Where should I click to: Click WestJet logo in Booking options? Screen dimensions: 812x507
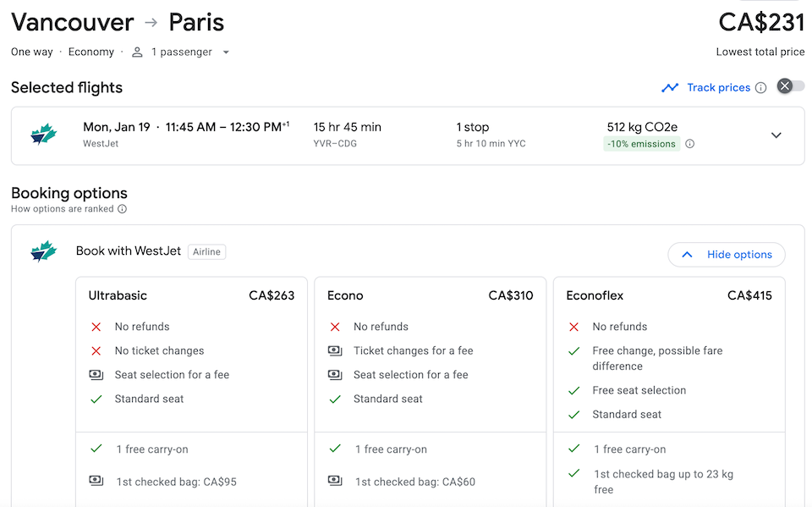coord(43,251)
